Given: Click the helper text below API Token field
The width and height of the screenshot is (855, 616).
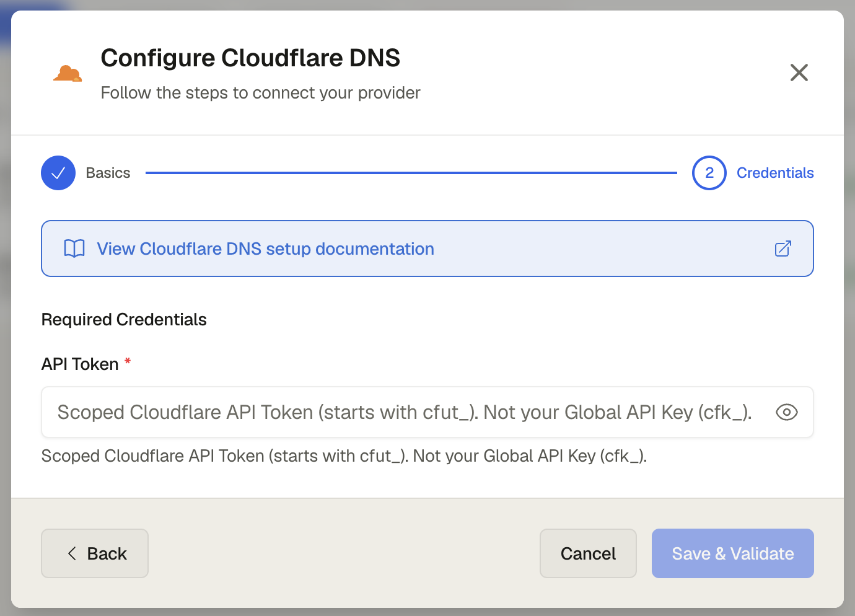Looking at the screenshot, I should click(344, 456).
